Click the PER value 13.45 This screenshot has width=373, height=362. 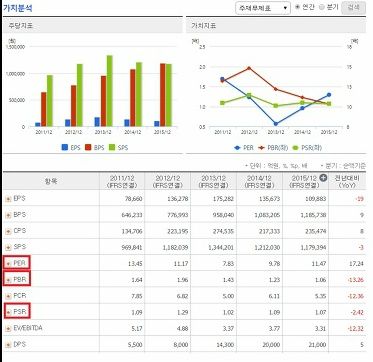pyautogui.click(x=136, y=264)
